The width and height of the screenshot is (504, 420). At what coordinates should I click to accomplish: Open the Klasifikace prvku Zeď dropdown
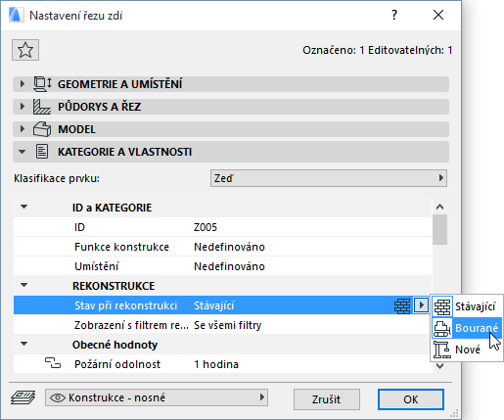(329, 178)
